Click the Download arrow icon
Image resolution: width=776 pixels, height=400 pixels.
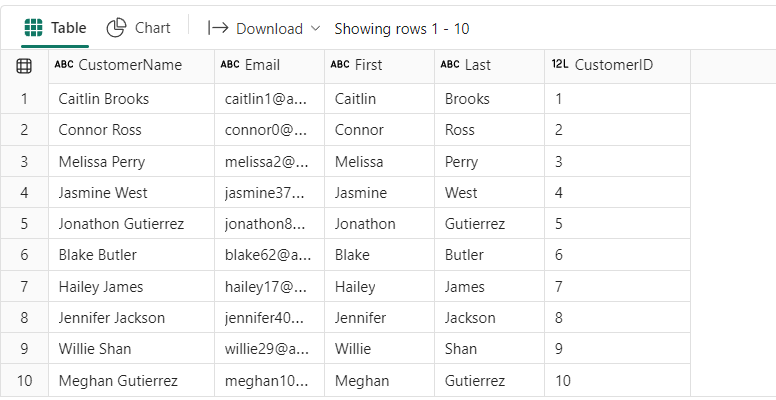[218, 28]
